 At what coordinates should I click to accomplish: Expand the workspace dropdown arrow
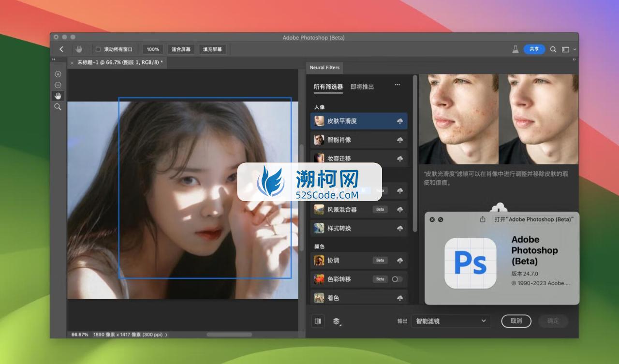pos(575,49)
